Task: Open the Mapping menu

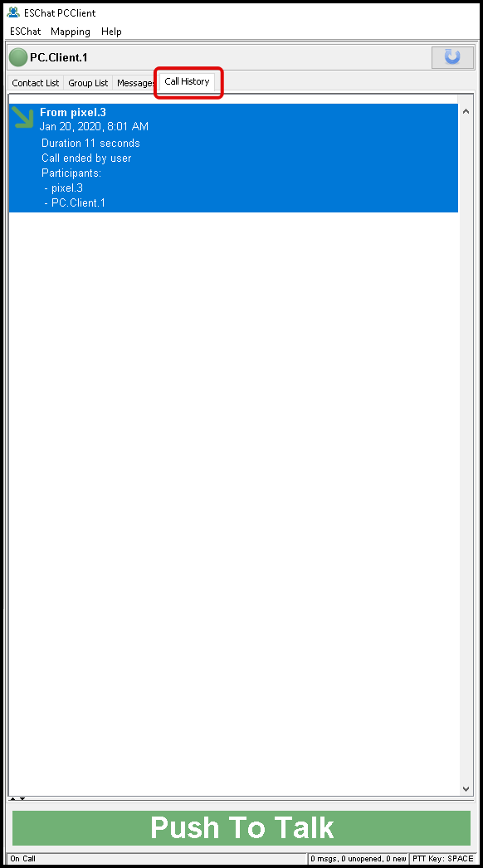Action: (71, 32)
